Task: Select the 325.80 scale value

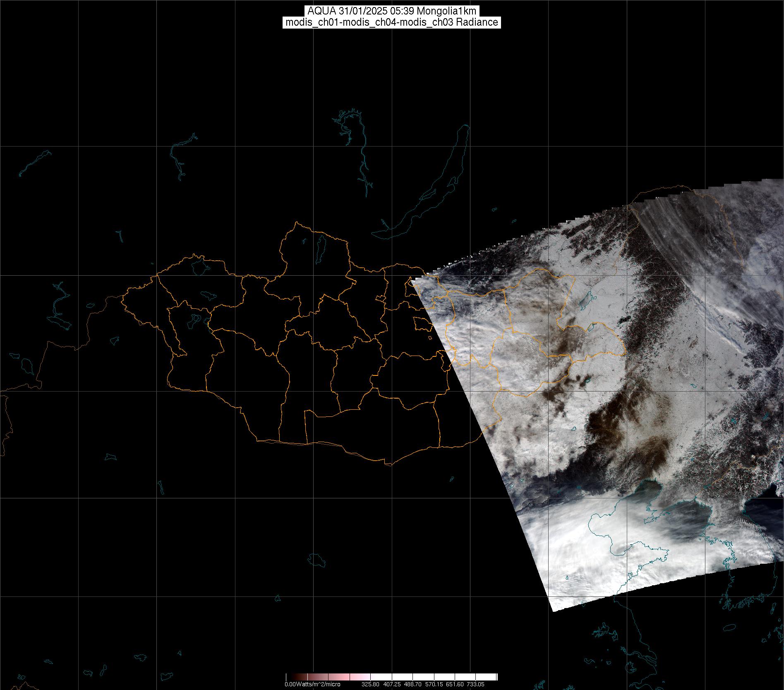Action: click(370, 684)
